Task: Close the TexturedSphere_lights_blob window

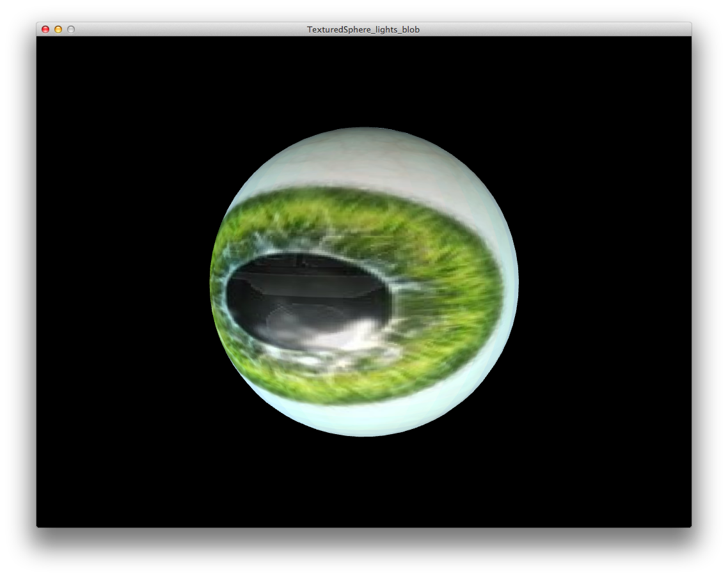Action: pyautogui.click(x=45, y=29)
